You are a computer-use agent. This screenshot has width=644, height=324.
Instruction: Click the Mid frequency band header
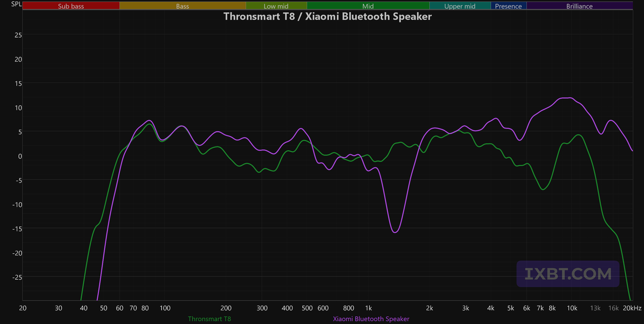point(368,6)
